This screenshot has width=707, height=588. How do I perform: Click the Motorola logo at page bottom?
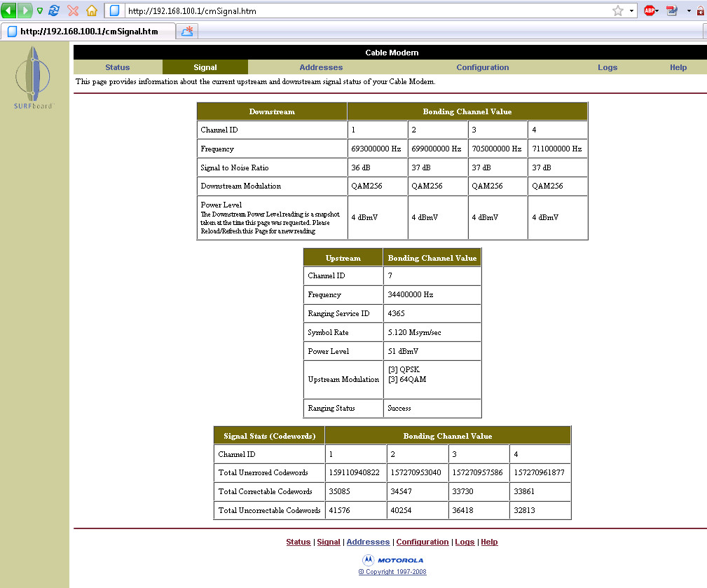pos(392,560)
